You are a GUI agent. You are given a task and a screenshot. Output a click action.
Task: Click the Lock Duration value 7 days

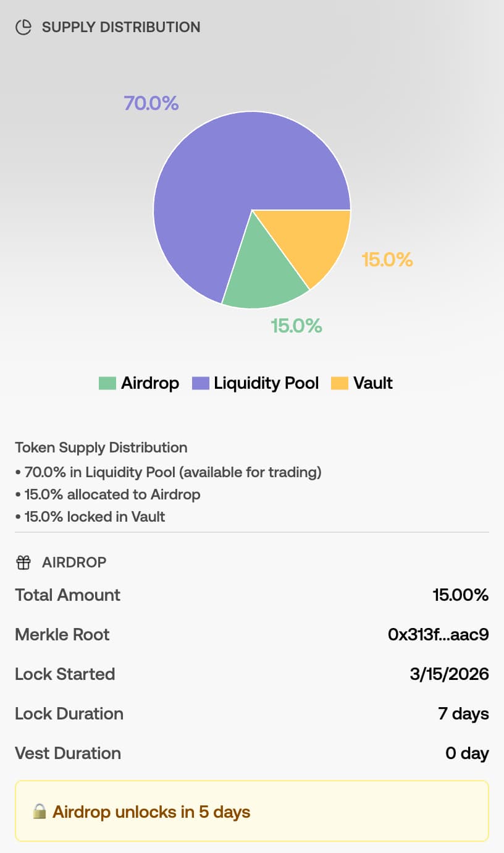pos(463,713)
